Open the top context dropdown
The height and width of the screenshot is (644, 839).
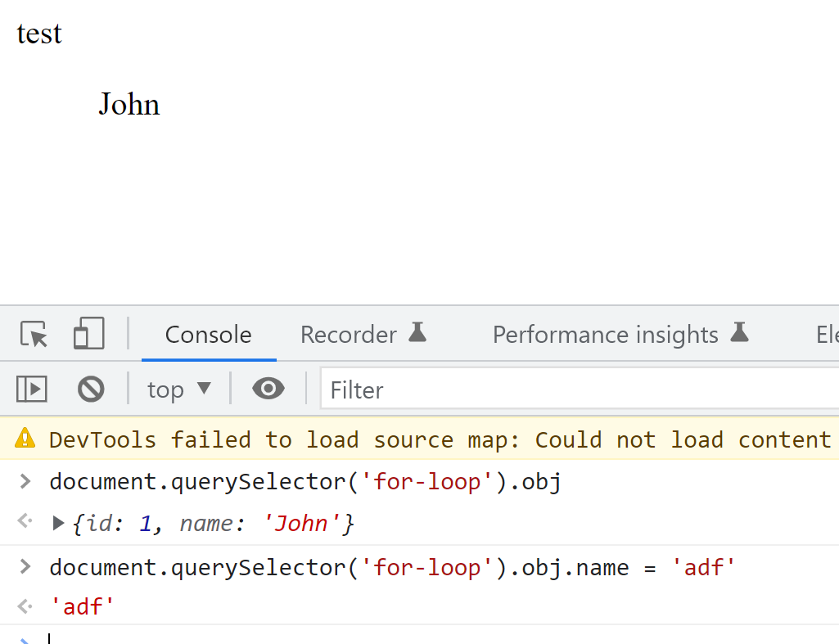click(179, 390)
